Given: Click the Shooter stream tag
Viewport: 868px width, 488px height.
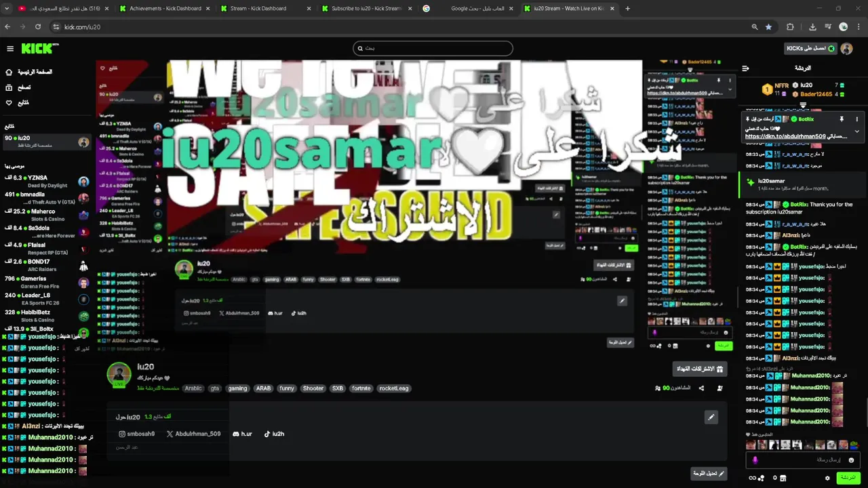Looking at the screenshot, I should [313, 388].
